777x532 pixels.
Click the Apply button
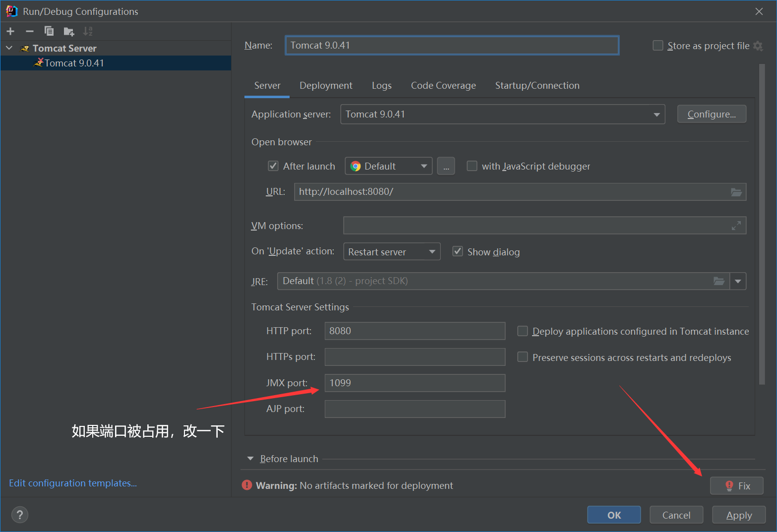(x=739, y=515)
